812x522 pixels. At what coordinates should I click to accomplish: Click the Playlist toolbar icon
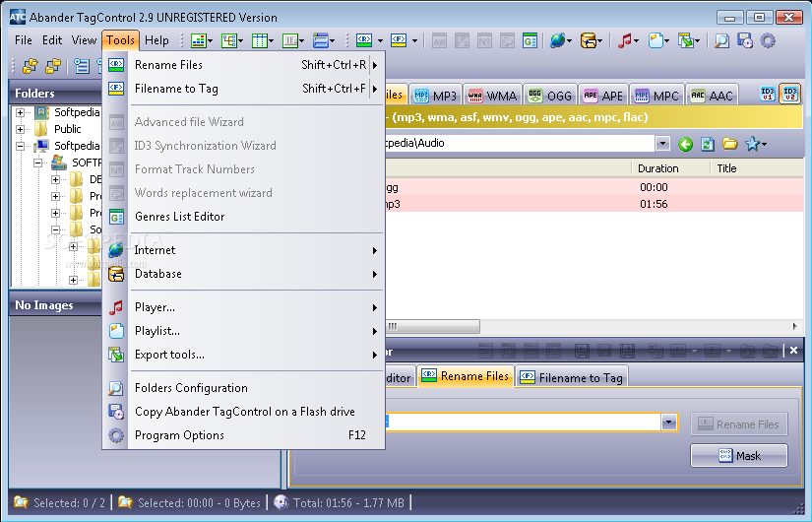pos(656,40)
